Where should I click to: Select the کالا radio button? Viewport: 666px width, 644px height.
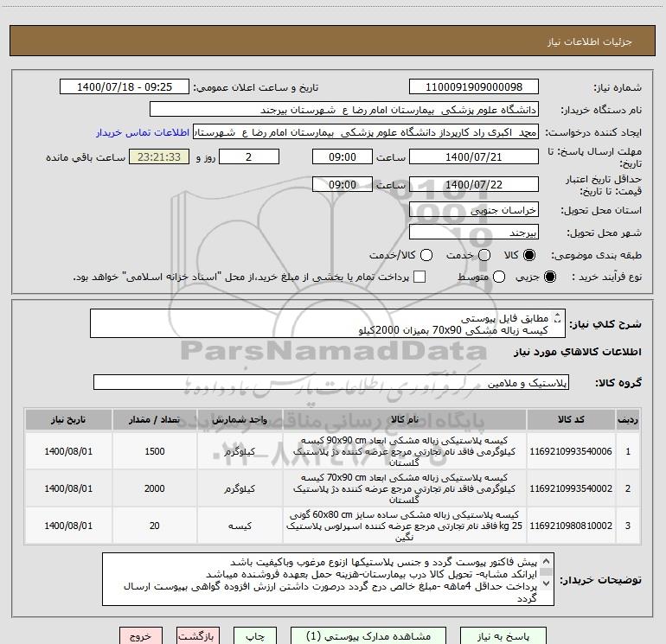pos(529,255)
